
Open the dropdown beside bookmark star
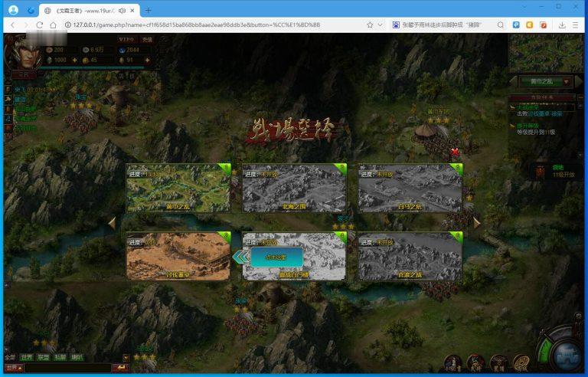tap(381, 25)
